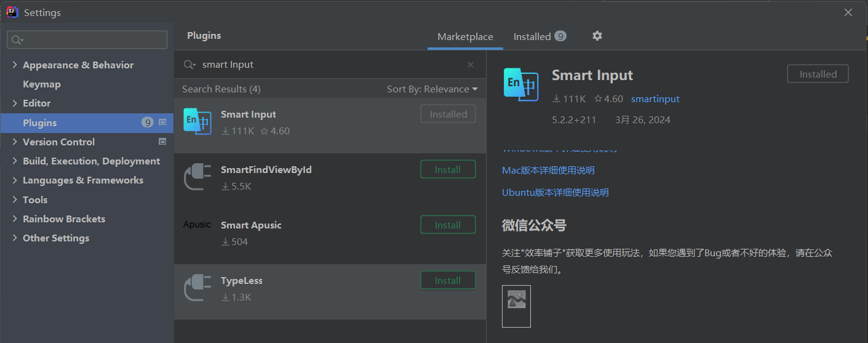Click the TypeLess plug icon
The image size is (868, 343).
click(197, 288)
